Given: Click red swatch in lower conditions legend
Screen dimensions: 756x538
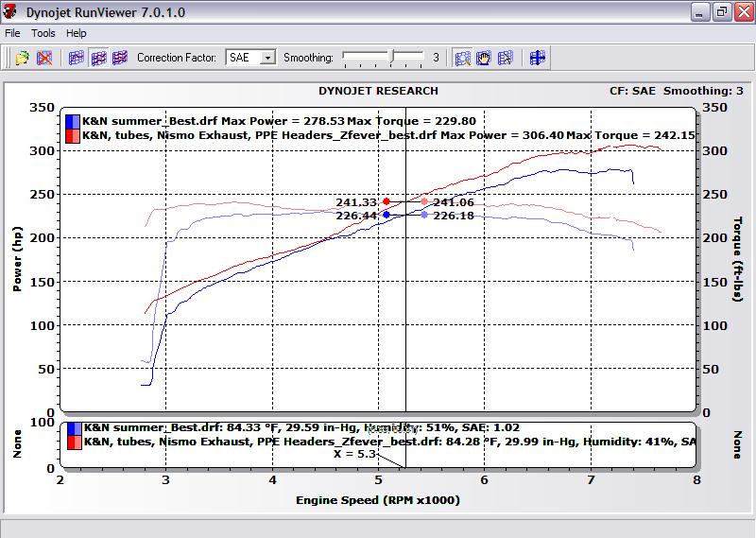Looking at the screenshot, I should pyautogui.click(x=75, y=442).
